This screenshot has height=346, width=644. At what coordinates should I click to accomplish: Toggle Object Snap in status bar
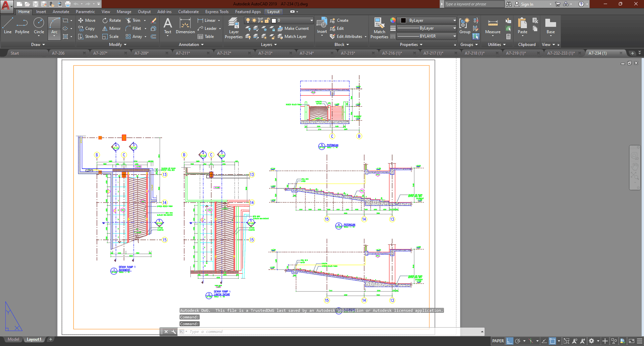(552, 341)
